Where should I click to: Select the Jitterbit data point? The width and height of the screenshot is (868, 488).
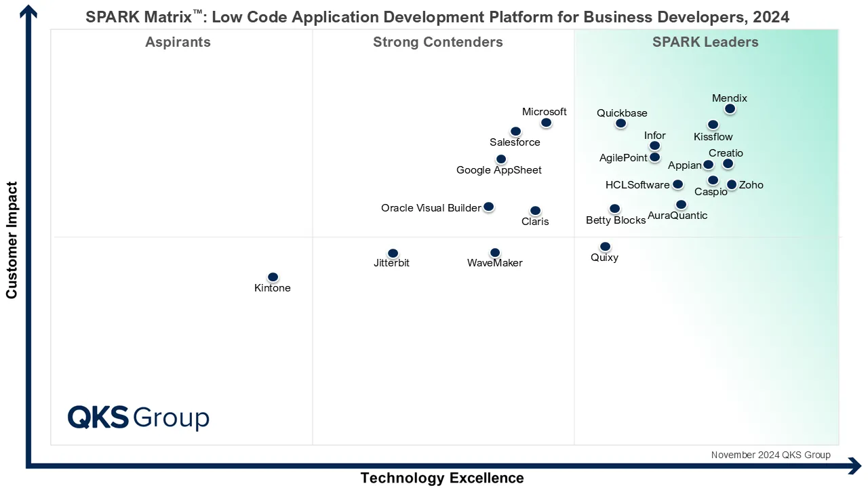point(393,253)
